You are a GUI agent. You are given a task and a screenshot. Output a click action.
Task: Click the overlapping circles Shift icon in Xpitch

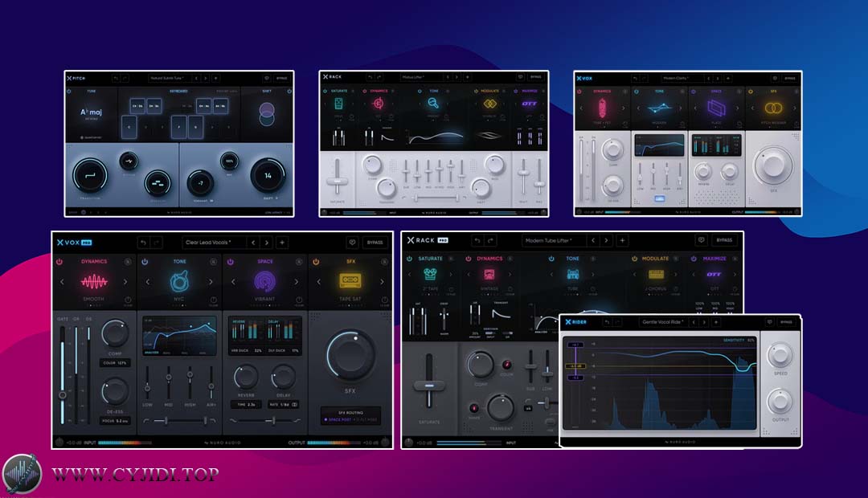pyautogui.click(x=267, y=113)
